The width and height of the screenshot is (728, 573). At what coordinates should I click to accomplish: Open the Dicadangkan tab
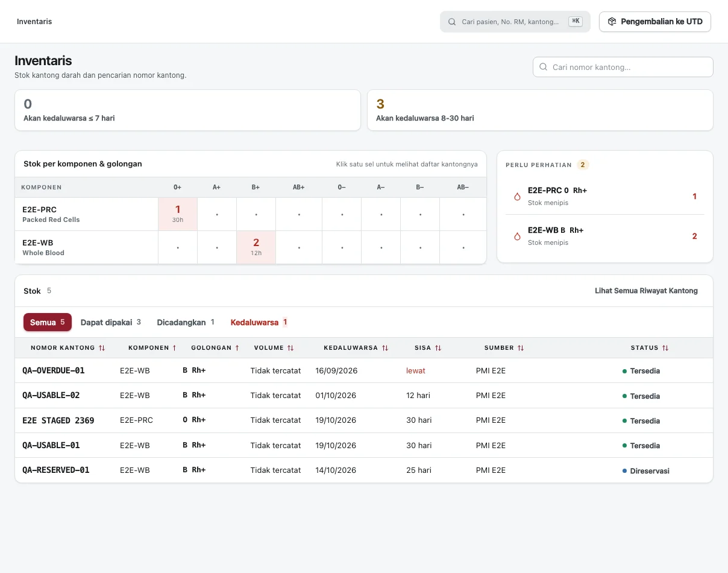pyautogui.click(x=186, y=322)
